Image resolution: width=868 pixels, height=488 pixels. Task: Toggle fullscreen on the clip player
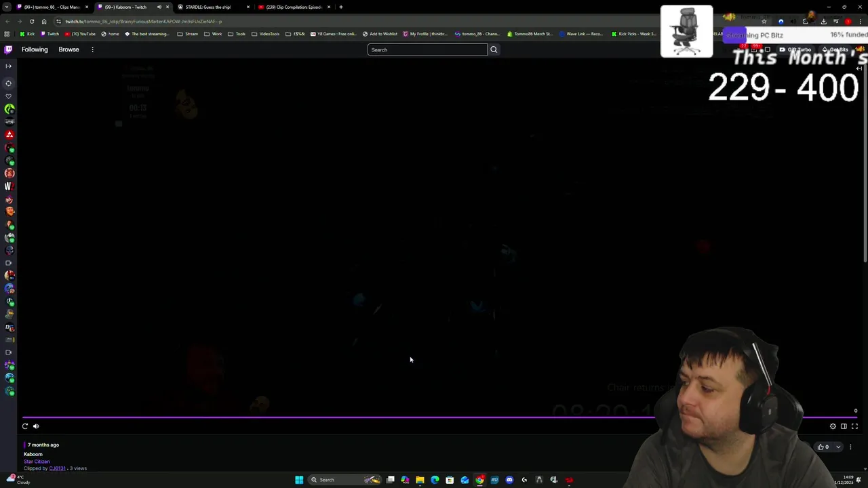[x=854, y=426]
